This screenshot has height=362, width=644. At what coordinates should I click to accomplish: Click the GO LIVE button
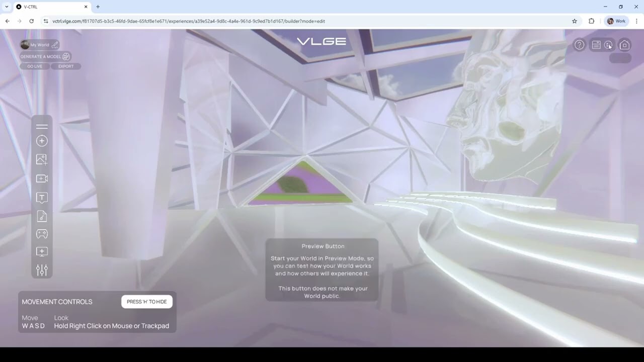pos(34,66)
